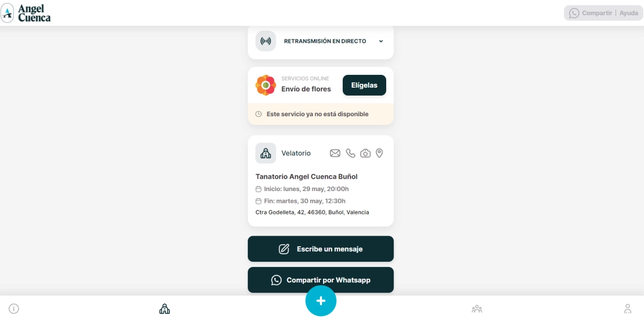Tap the phone call icon in Velatorio
Image resolution: width=644 pixels, height=318 pixels.
(x=351, y=153)
